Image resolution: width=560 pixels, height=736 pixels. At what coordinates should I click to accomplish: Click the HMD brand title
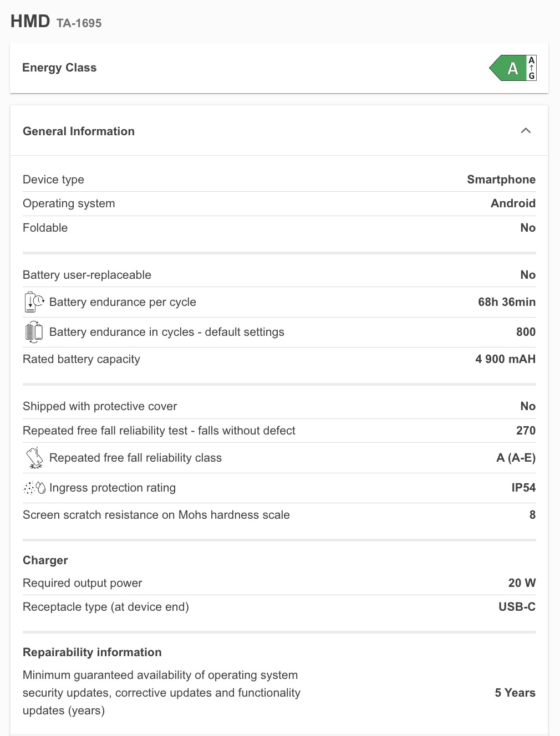[x=30, y=21]
